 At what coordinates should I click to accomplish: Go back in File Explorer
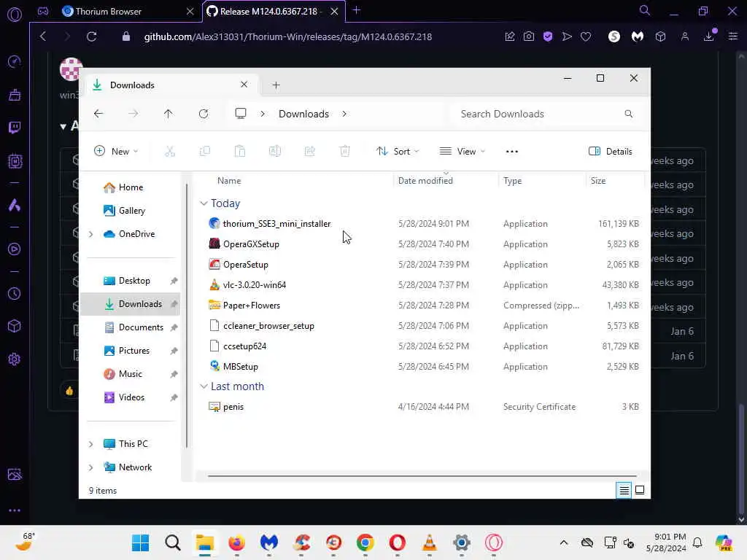[98, 114]
